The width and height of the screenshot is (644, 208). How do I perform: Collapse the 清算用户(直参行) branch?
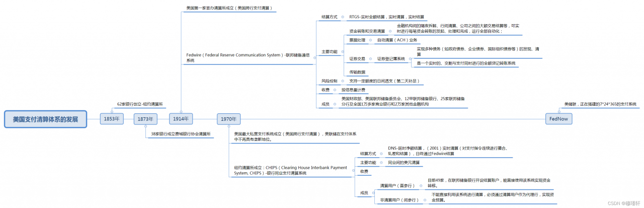(421, 186)
